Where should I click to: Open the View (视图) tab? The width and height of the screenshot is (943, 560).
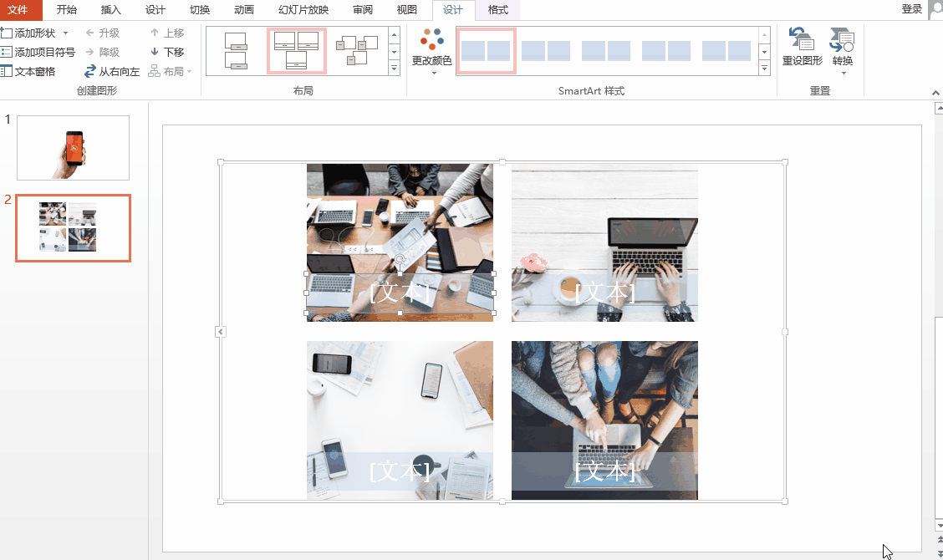[407, 10]
